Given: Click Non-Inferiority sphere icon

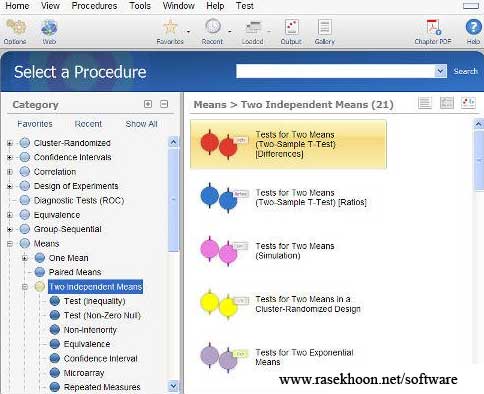Looking at the screenshot, I should pos(55,330).
